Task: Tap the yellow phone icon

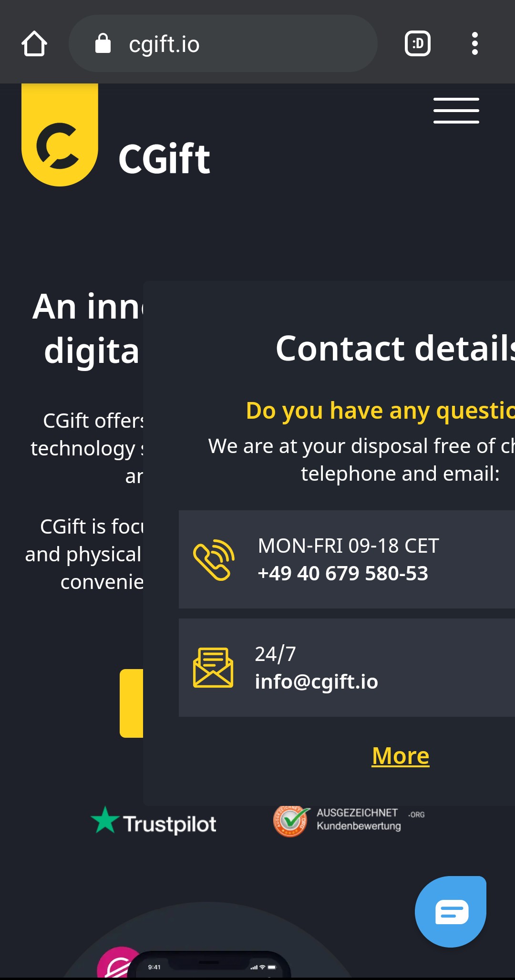Action: click(214, 560)
